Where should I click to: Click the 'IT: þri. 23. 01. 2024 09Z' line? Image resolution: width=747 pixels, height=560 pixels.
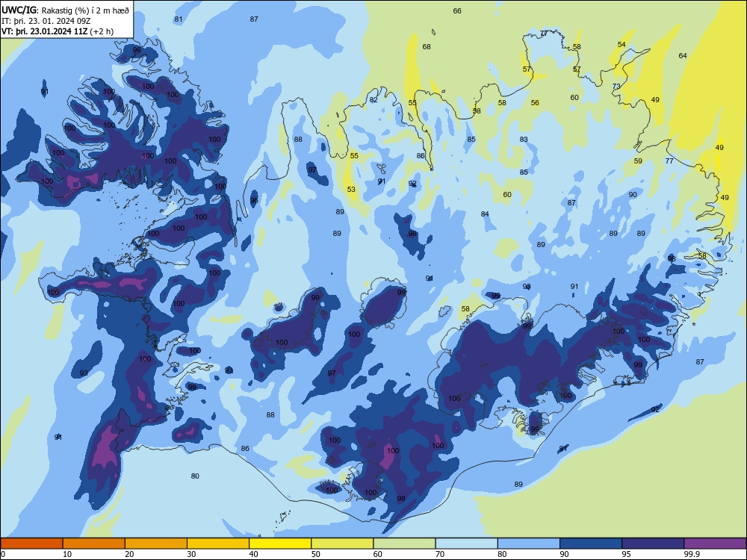46,21
